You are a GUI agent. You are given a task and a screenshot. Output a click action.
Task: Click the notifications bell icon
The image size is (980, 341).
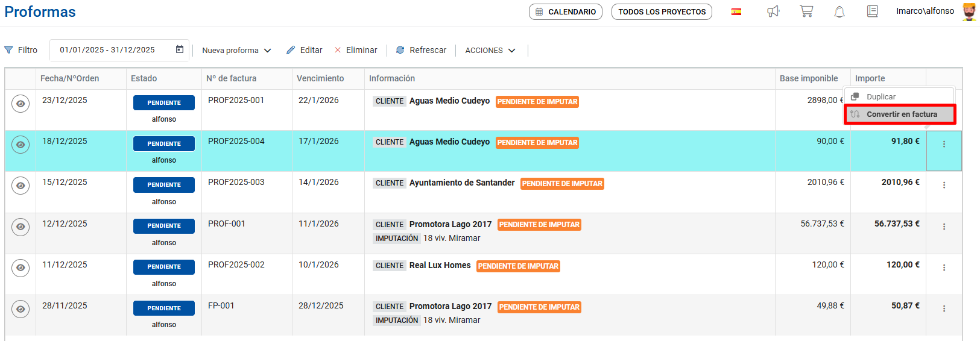point(839,12)
